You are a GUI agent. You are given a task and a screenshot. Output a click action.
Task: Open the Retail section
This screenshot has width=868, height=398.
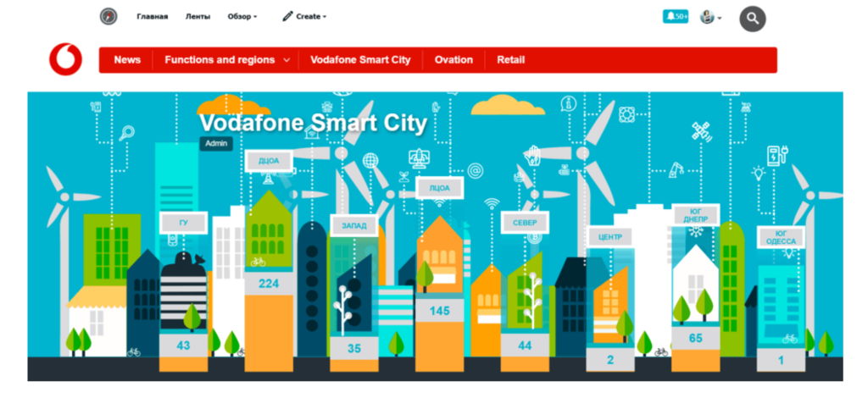pyautogui.click(x=511, y=60)
